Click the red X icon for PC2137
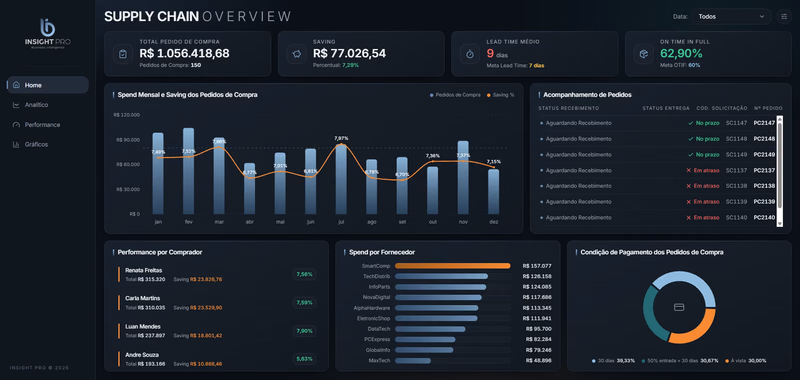Viewport: 800px width, 380px height. tap(688, 170)
